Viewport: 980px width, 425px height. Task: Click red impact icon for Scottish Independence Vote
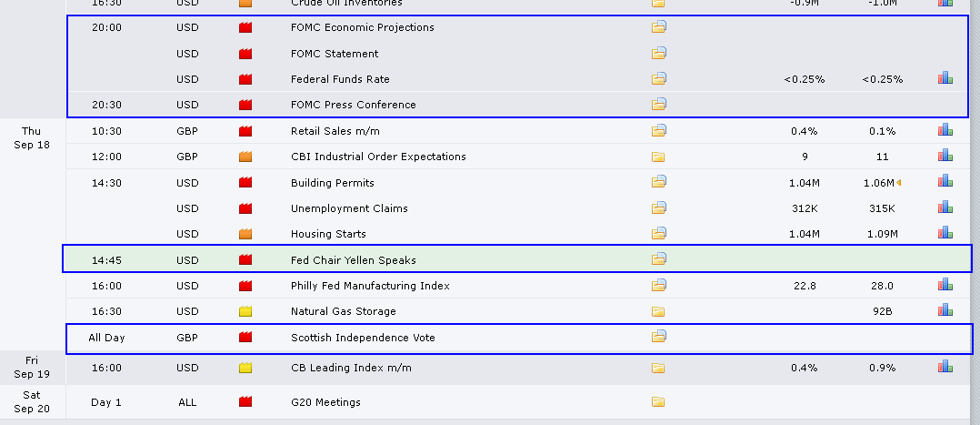(x=245, y=338)
